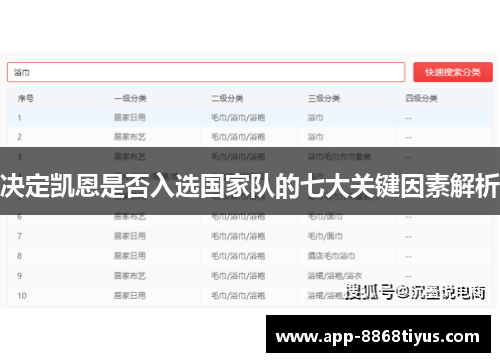This screenshot has width=500, height=362.
Task: Click the -- fourth-level cell in row 1
Action: click(408, 118)
